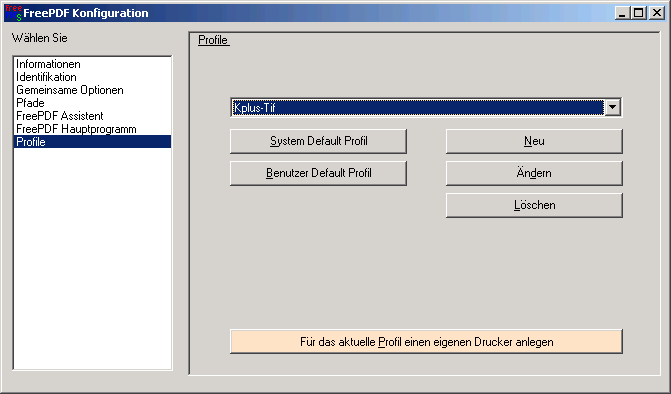Open the profile dropdown arrow
Viewport: 671px width, 394px height.
click(612, 107)
